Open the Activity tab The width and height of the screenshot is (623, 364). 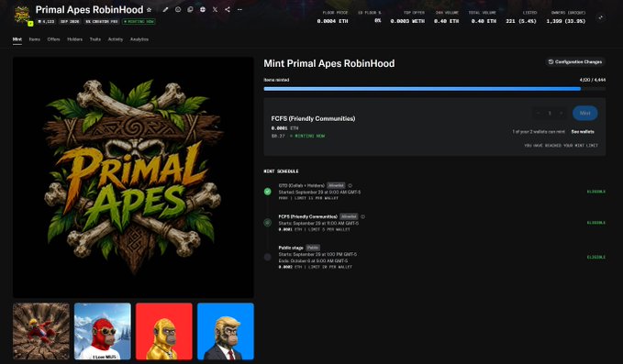point(116,39)
